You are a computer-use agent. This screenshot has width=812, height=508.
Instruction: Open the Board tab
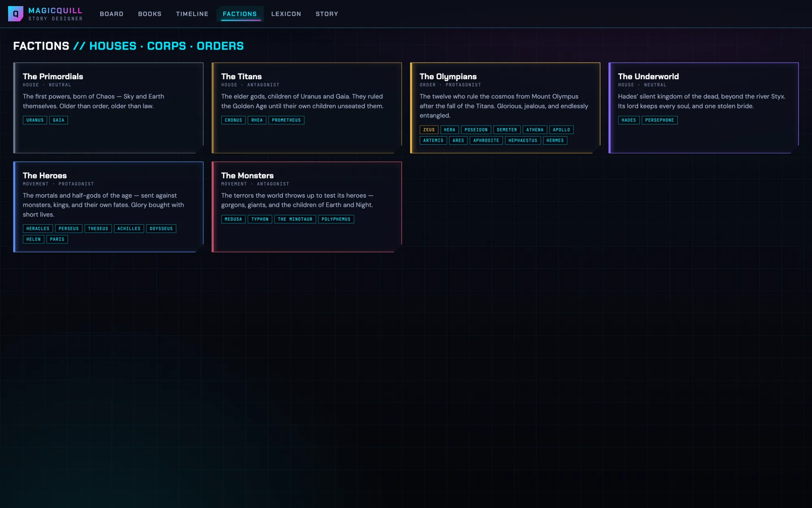112,14
